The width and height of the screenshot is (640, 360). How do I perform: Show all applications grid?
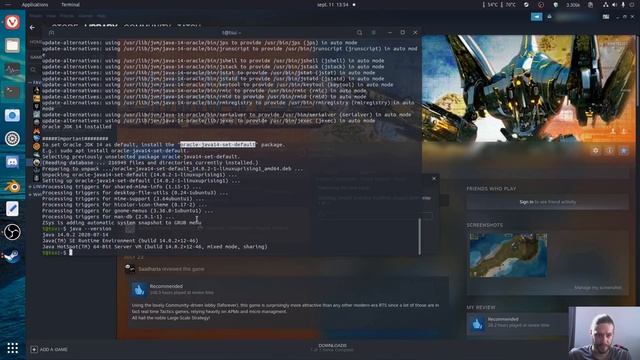click(x=12, y=348)
